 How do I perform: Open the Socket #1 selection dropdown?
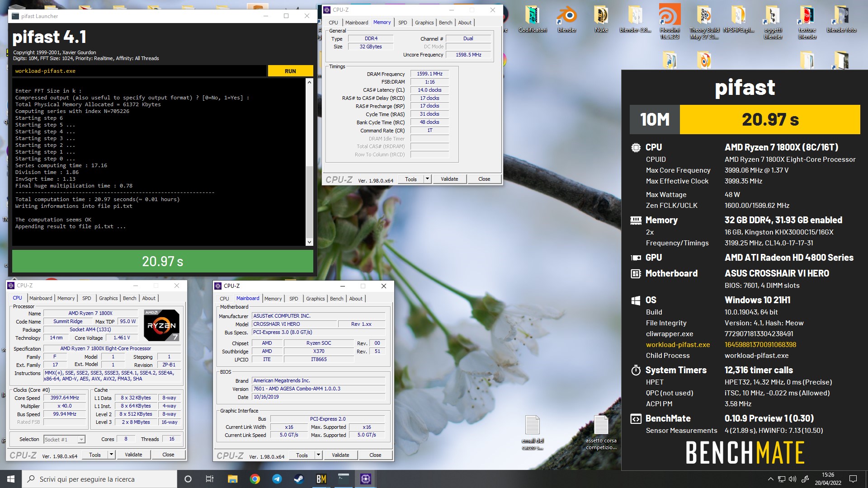point(64,439)
